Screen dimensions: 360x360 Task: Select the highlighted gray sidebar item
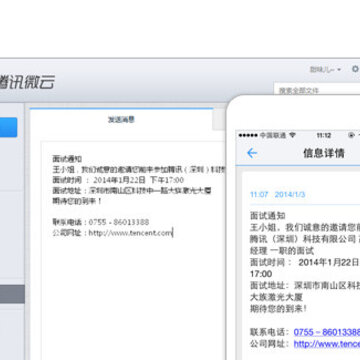click(12, 294)
